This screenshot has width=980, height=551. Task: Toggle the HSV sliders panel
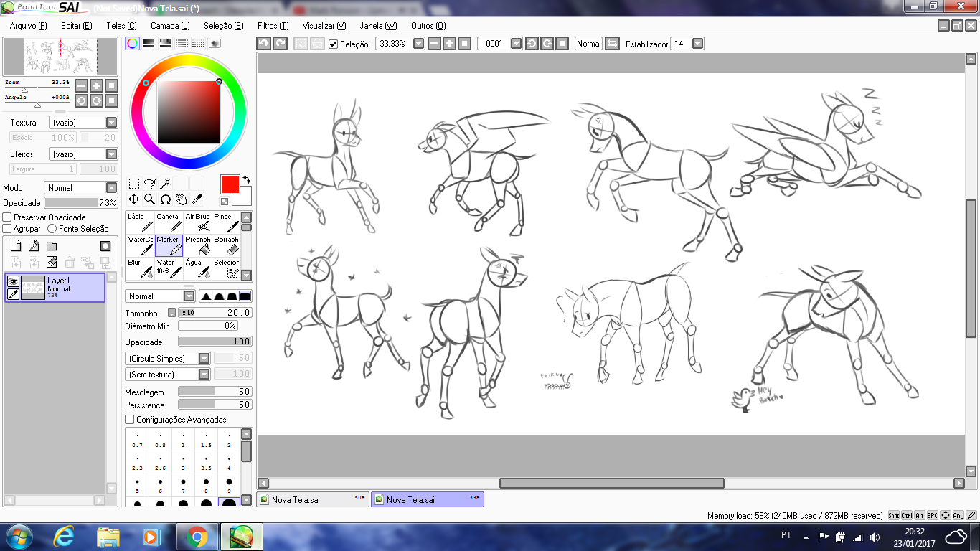pos(165,43)
